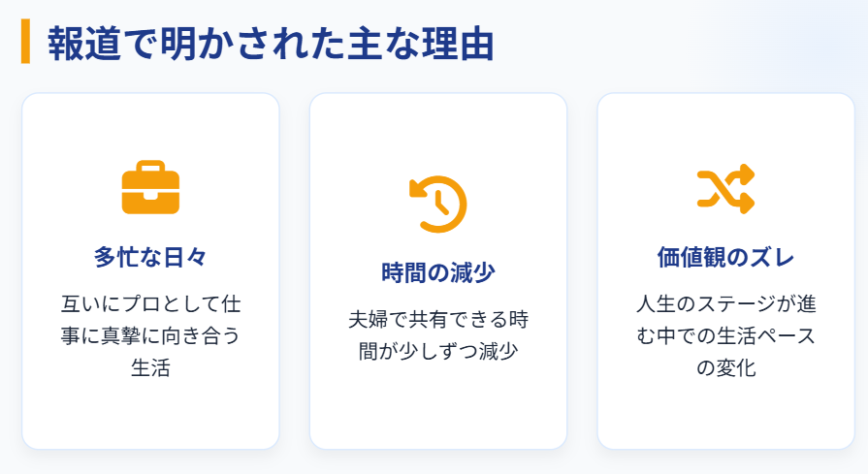Select the 多忙な日々 card title

tap(150, 257)
